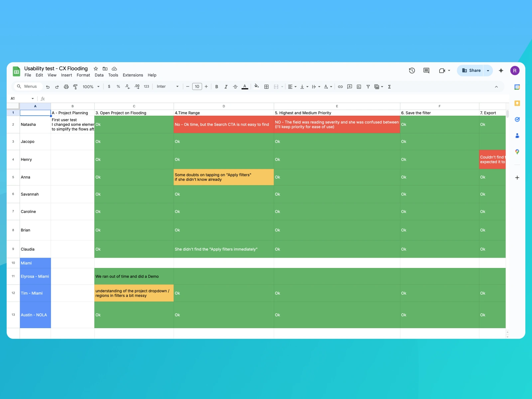Open the Edit menu
This screenshot has width=532, height=399.
39,75
